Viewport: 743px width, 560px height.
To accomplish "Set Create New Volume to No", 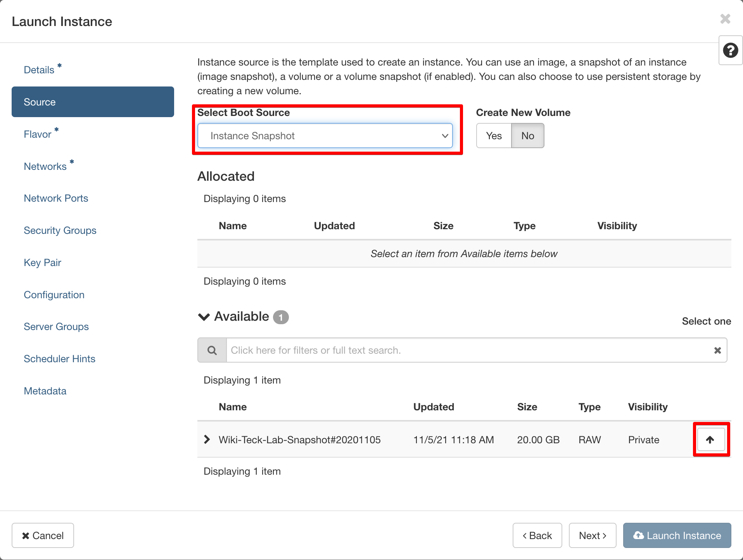I will [x=527, y=136].
